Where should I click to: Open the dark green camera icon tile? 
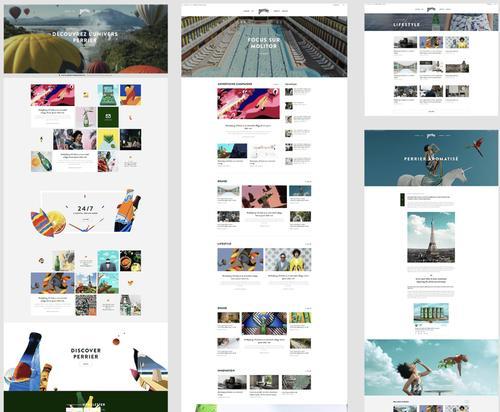click(108, 117)
